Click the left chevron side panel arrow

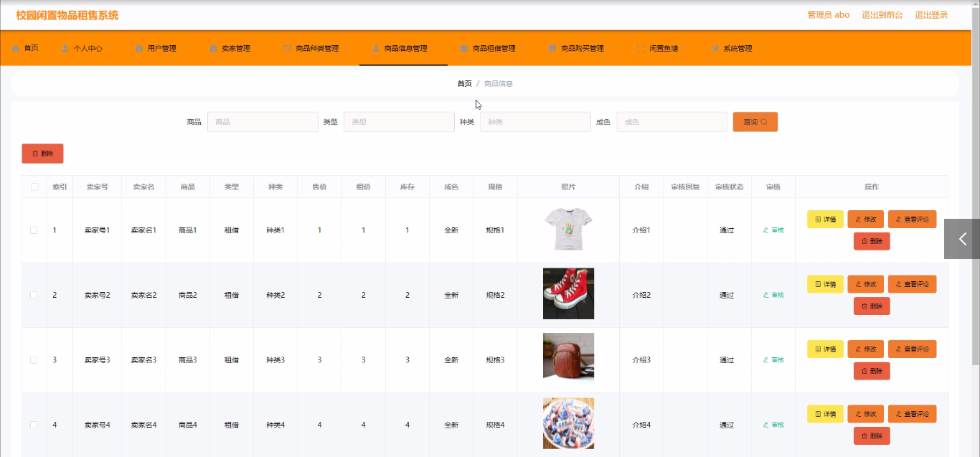pos(962,239)
